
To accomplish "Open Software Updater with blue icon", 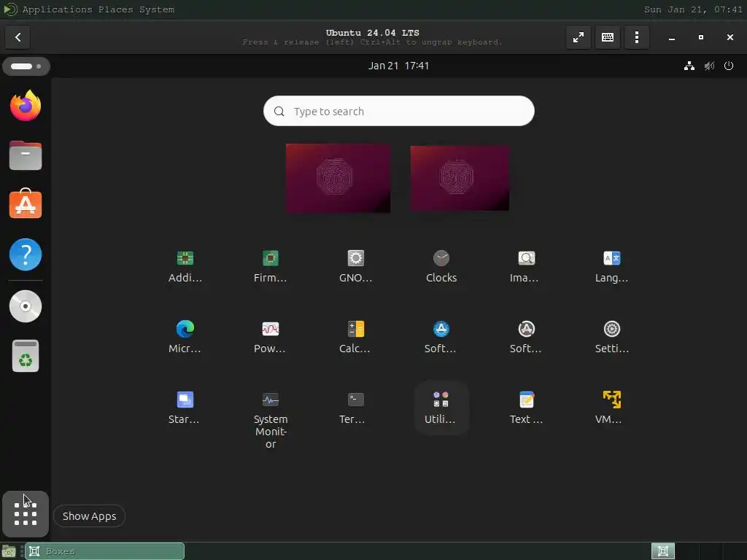I will (441, 337).
